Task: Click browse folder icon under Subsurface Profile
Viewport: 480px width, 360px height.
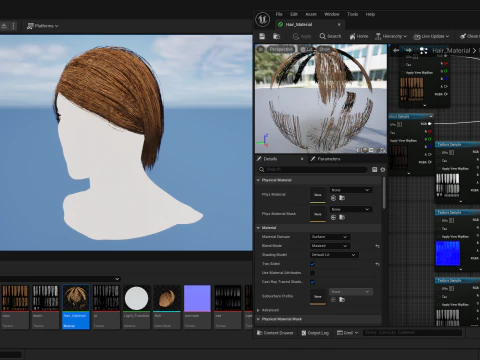Action: tap(342, 300)
